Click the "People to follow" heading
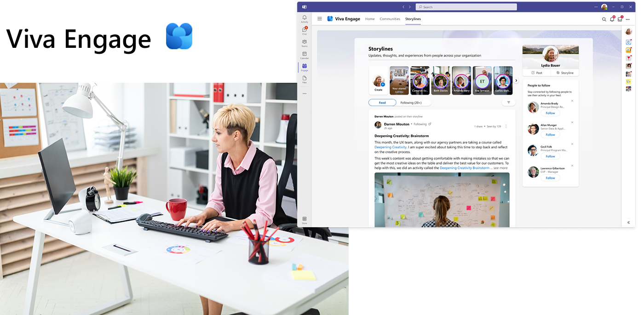This screenshot has height=315, width=644. pos(539,86)
